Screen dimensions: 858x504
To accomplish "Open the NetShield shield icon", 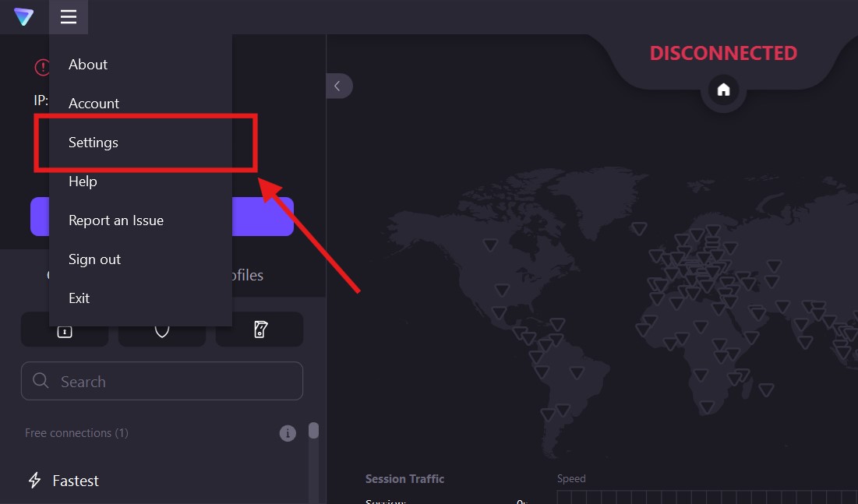I will [x=162, y=332].
